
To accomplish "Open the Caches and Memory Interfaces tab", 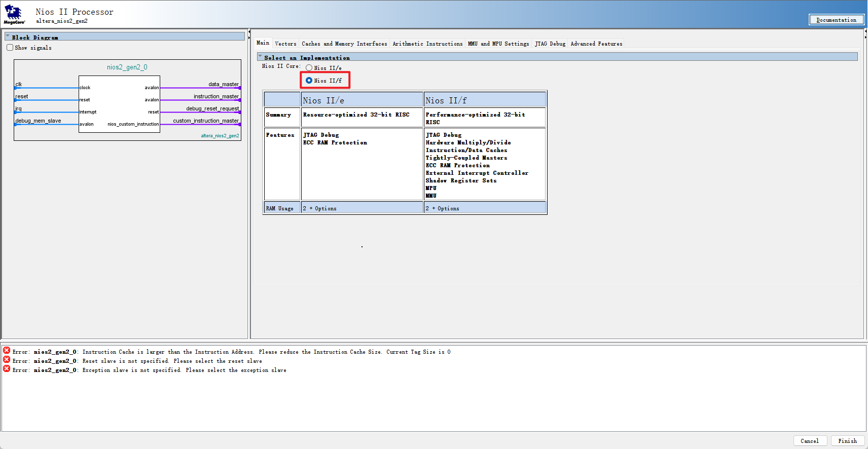I will point(344,44).
